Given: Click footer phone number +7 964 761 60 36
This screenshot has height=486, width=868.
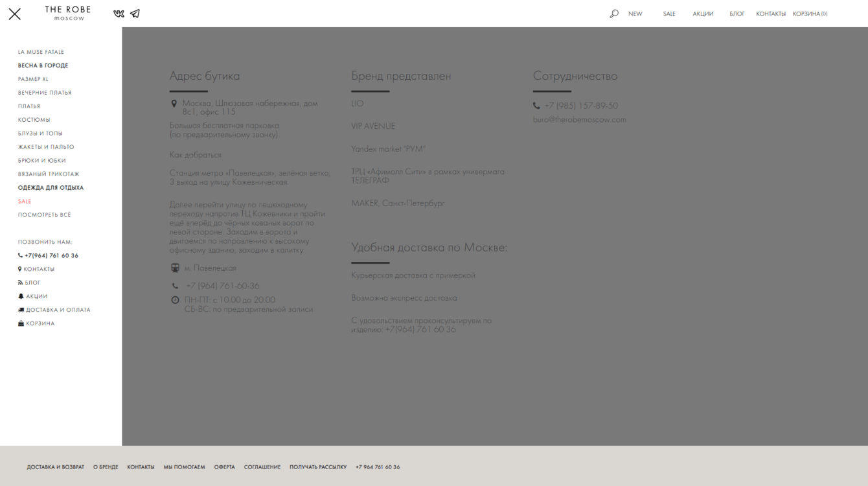Looking at the screenshot, I should pyautogui.click(x=378, y=467).
